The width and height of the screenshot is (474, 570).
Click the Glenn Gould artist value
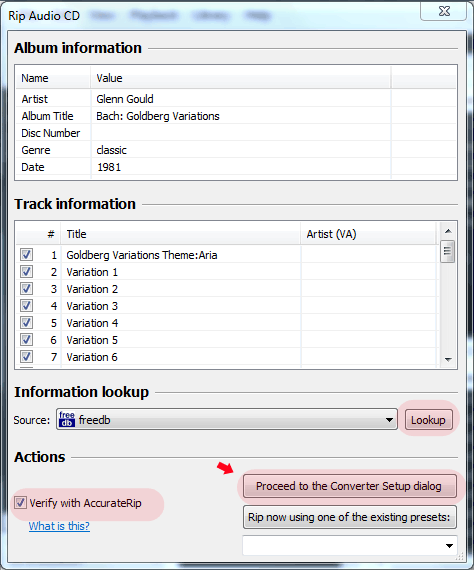click(125, 99)
